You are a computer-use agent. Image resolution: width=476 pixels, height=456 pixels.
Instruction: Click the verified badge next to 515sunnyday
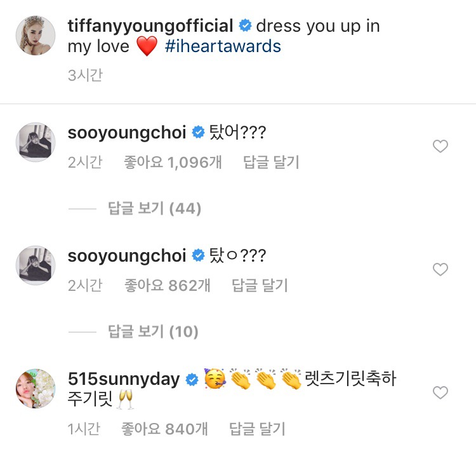[x=192, y=379]
